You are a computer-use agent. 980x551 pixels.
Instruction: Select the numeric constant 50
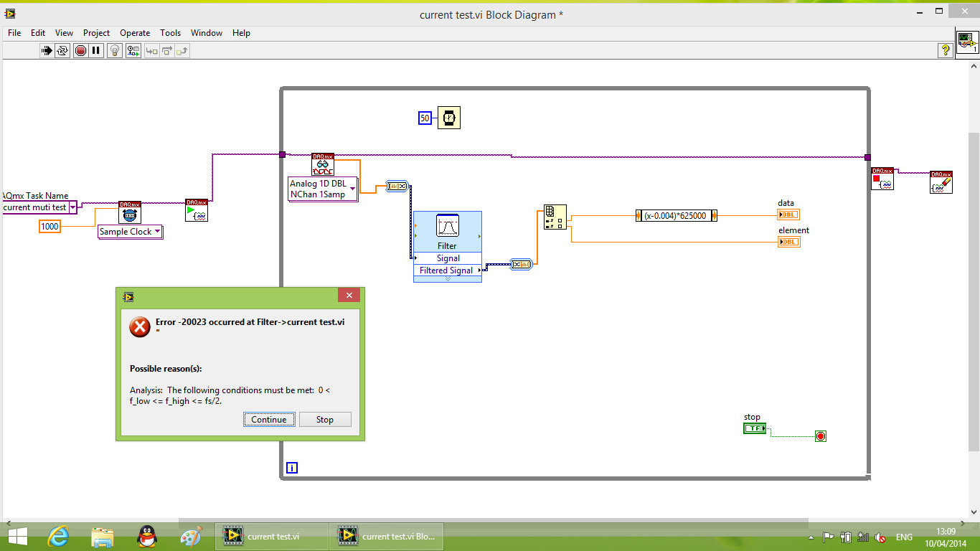pyautogui.click(x=425, y=118)
